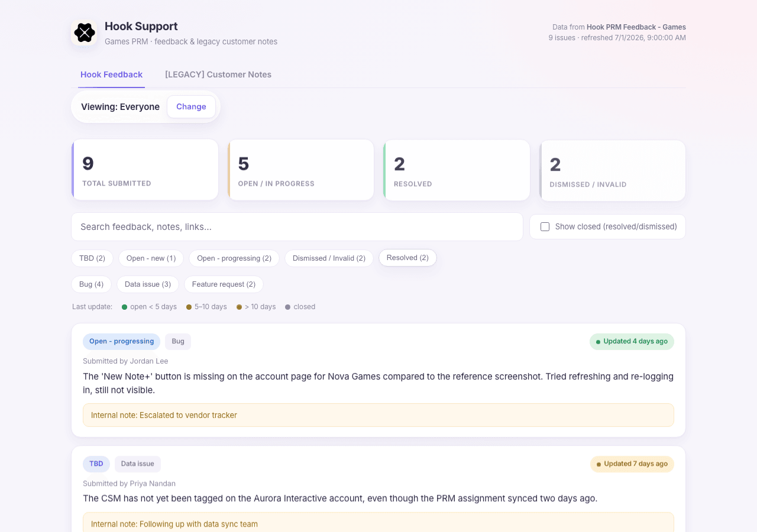The image size is (757, 532).
Task: Click the 'Games PRM · feedback & legacy customer notes' subtitle
Action: 191,41
